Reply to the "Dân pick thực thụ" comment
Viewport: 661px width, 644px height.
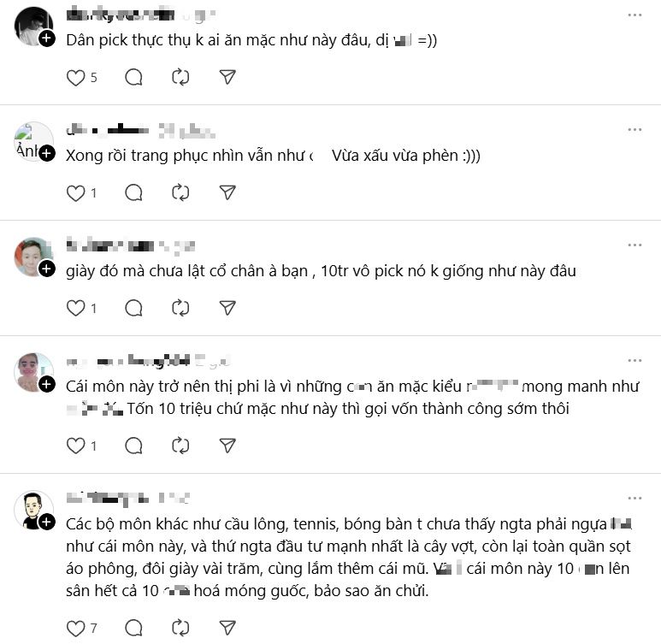point(133,78)
